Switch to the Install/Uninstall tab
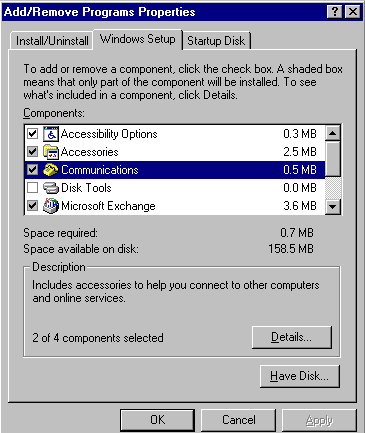Screen dimensions: 365x433 [52, 41]
